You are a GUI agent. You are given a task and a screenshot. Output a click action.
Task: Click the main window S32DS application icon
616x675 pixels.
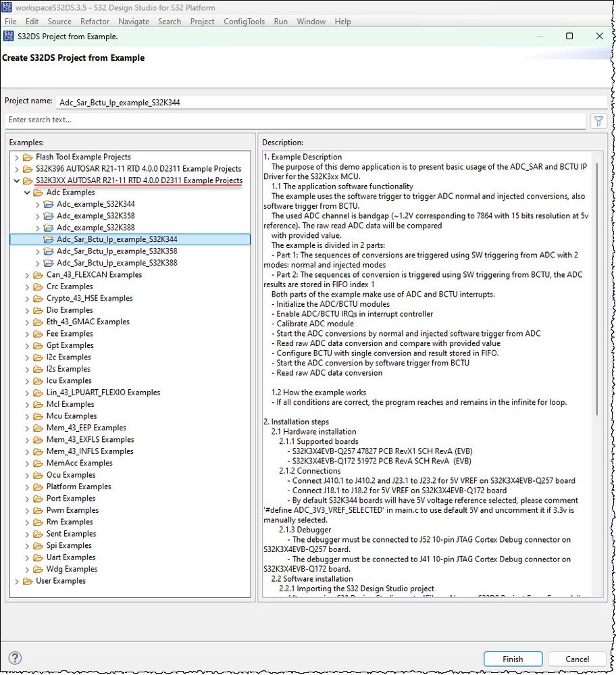7,7
